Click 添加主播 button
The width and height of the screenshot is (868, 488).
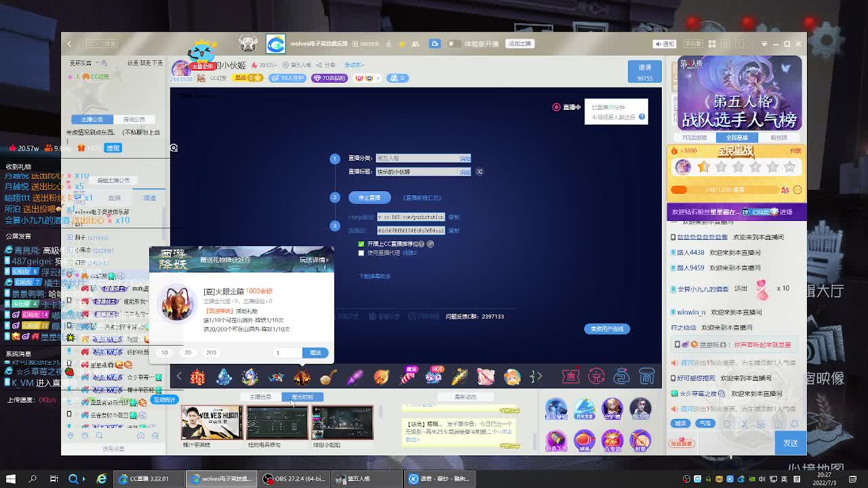pyautogui.click(x=519, y=43)
